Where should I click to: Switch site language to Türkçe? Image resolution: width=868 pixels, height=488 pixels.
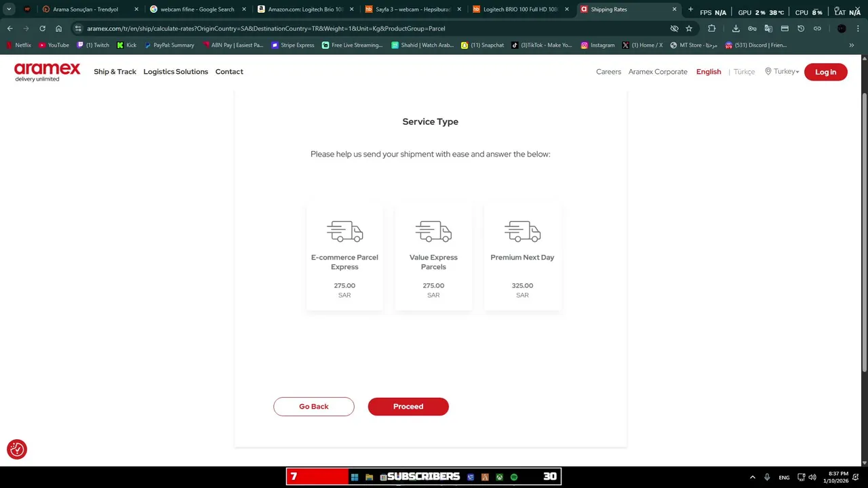pyautogui.click(x=744, y=72)
